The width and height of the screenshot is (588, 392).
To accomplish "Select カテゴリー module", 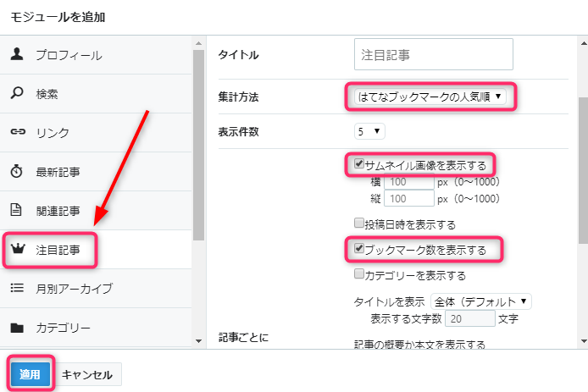I will tap(96, 328).
